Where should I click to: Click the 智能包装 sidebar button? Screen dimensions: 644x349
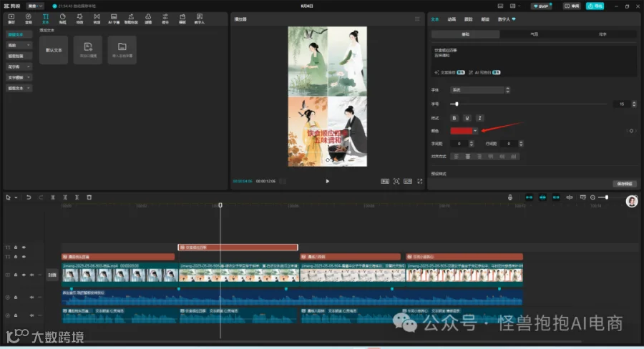pyautogui.click(x=19, y=56)
